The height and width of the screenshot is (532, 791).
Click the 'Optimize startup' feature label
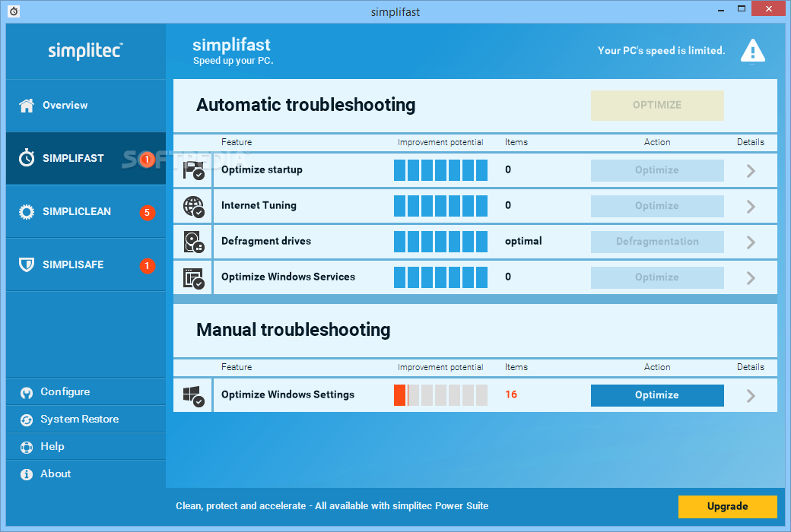[262, 170]
